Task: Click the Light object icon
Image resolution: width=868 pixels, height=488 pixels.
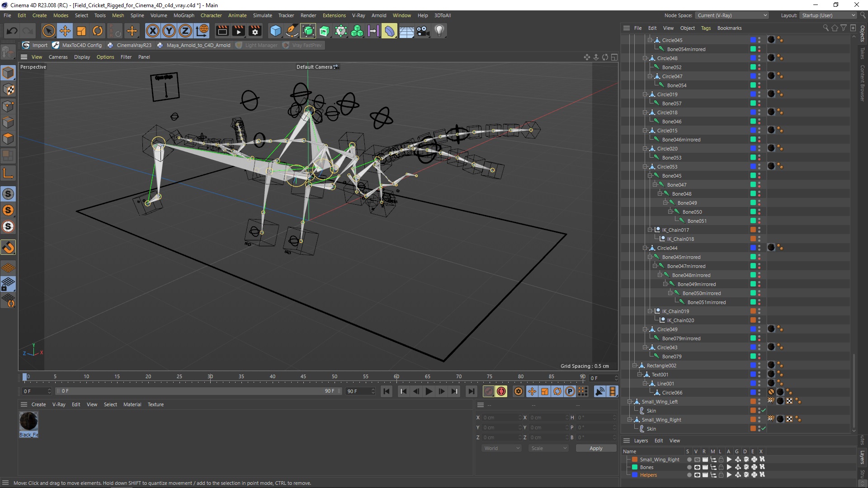Action: tap(439, 31)
